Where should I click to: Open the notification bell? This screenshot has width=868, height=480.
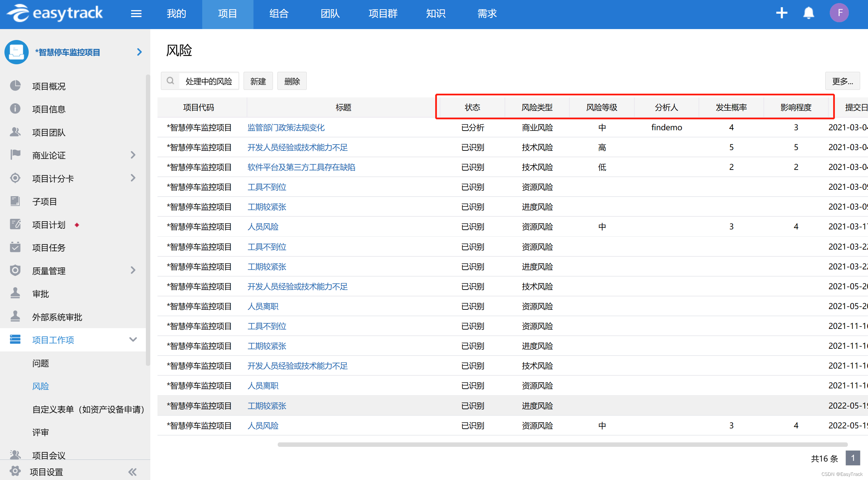pyautogui.click(x=809, y=13)
